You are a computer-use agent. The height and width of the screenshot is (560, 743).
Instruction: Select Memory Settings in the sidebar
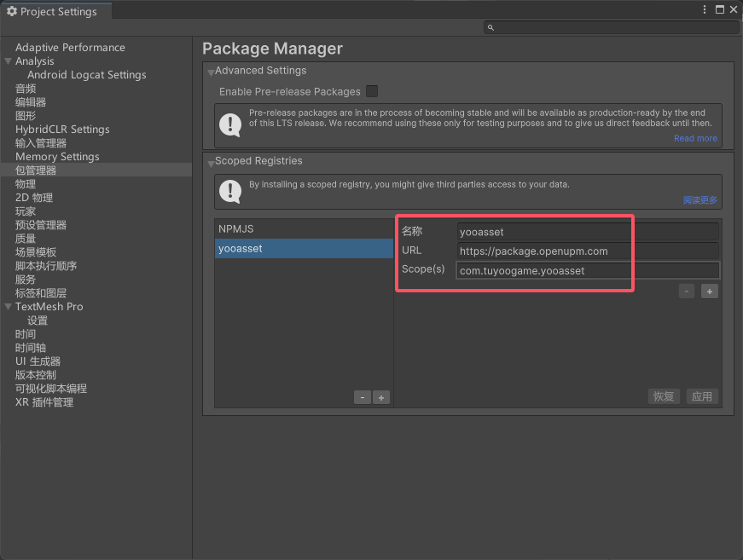[57, 157]
